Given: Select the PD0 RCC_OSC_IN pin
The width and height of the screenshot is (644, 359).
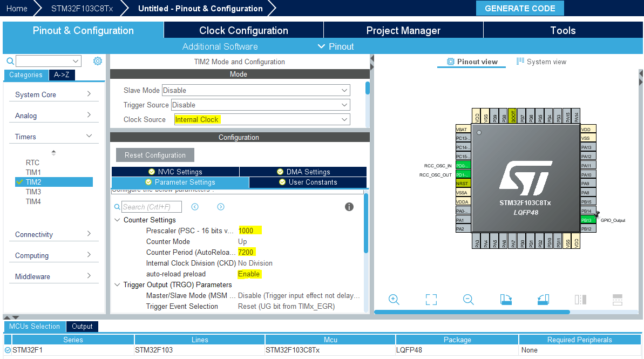Looking at the screenshot, I should coord(463,166).
